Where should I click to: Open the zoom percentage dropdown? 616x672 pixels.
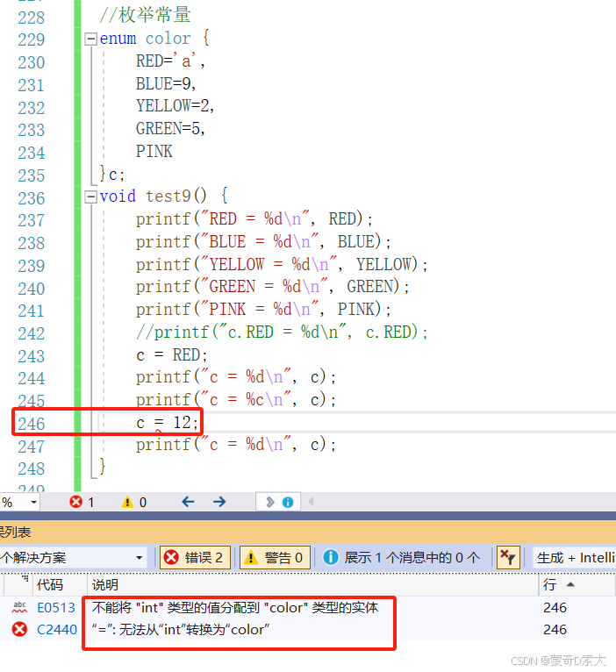(x=34, y=503)
